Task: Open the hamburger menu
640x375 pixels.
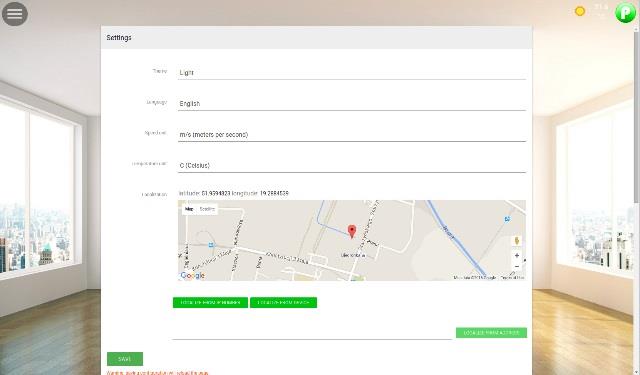Action: coord(15,13)
